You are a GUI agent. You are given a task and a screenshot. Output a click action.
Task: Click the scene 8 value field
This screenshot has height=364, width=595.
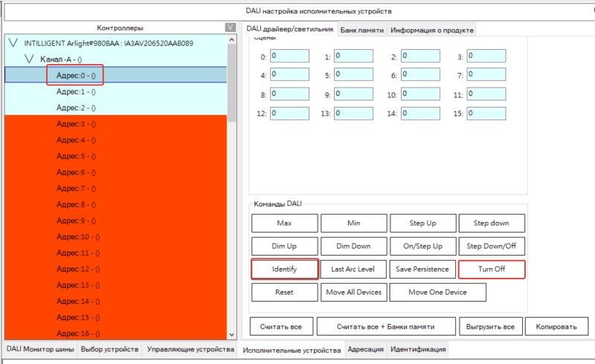point(289,94)
